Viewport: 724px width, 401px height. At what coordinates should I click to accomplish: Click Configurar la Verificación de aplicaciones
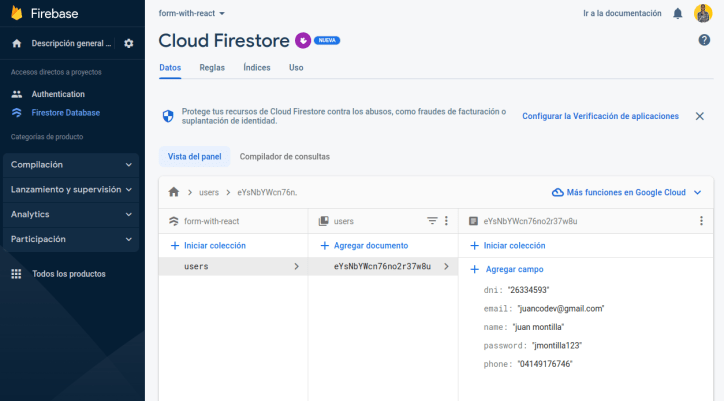click(x=600, y=116)
